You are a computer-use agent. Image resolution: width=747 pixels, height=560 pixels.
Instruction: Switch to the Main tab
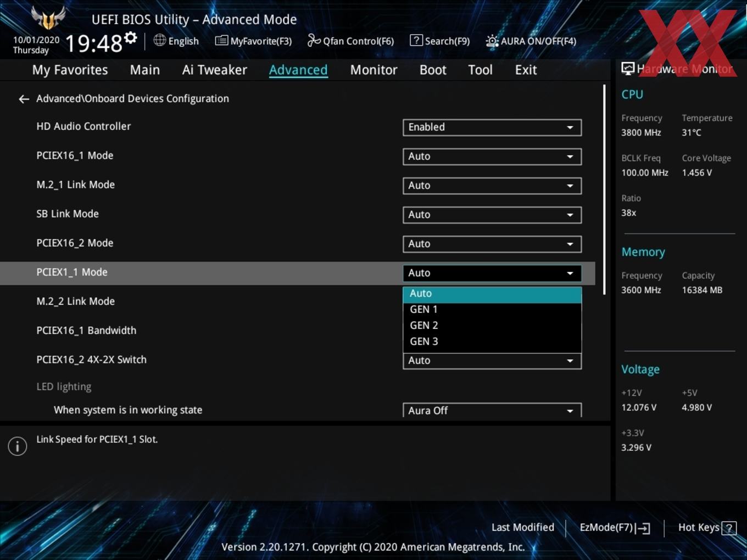(x=145, y=70)
